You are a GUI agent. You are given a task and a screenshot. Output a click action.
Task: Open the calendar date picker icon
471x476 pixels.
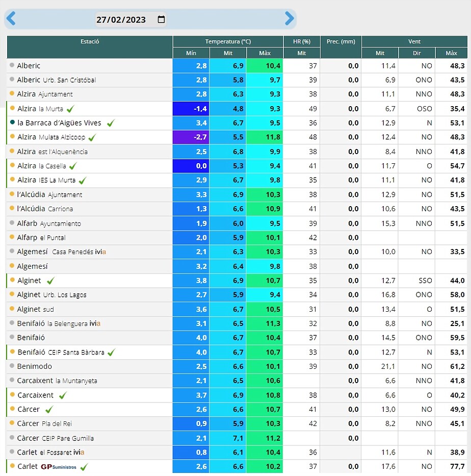tap(162, 19)
